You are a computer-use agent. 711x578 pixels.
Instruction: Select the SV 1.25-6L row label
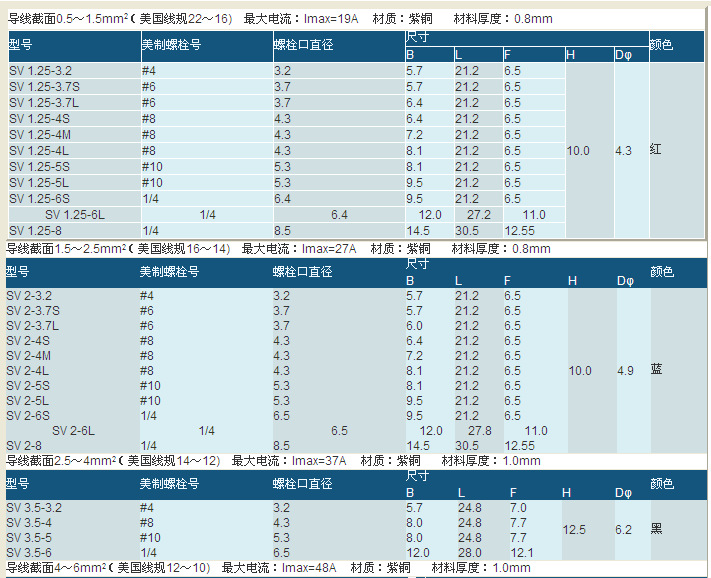click(75, 215)
